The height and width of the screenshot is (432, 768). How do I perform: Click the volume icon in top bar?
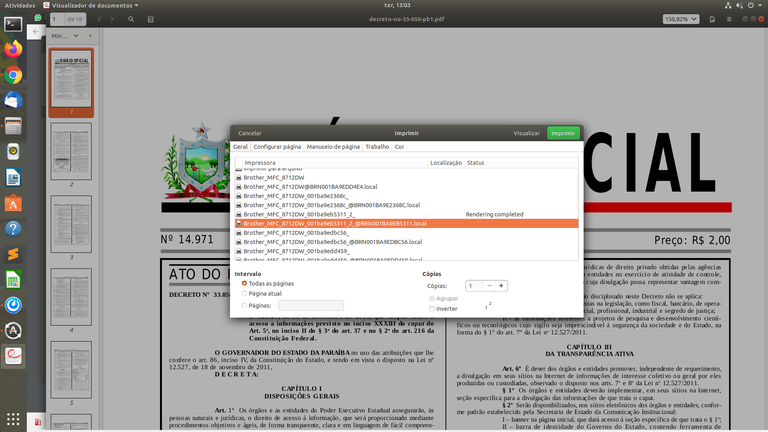pyautogui.click(x=739, y=5)
